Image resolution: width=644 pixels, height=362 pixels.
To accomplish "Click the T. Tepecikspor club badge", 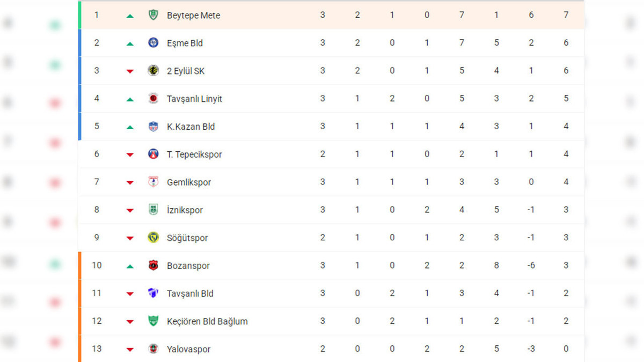I will pos(153,154).
